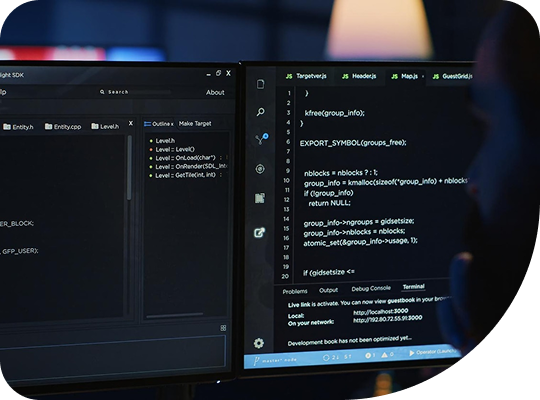
Task: Open the settings gear in activity bar
Action: click(x=259, y=343)
